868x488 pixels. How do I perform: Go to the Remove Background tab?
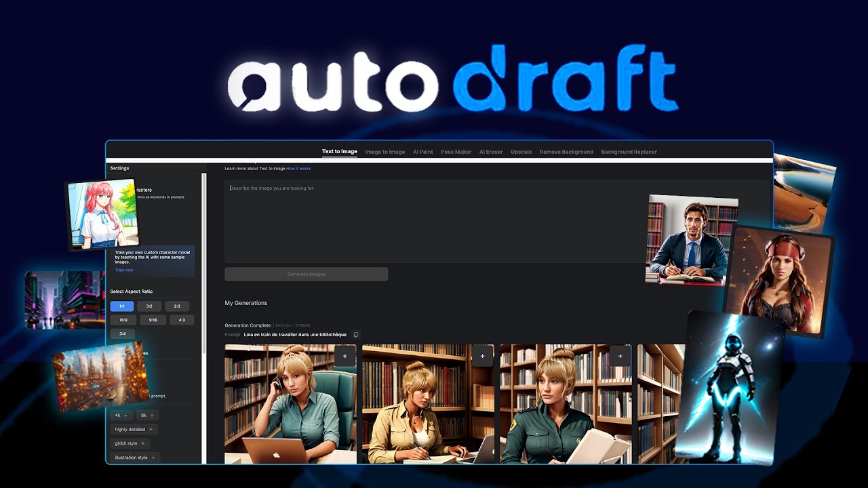(x=566, y=152)
